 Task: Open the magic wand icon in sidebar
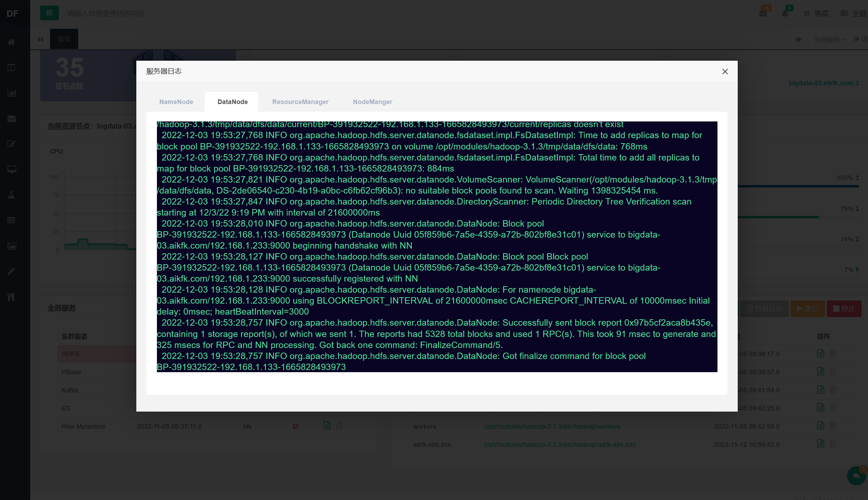pyautogui.click(x=11, y=271)
